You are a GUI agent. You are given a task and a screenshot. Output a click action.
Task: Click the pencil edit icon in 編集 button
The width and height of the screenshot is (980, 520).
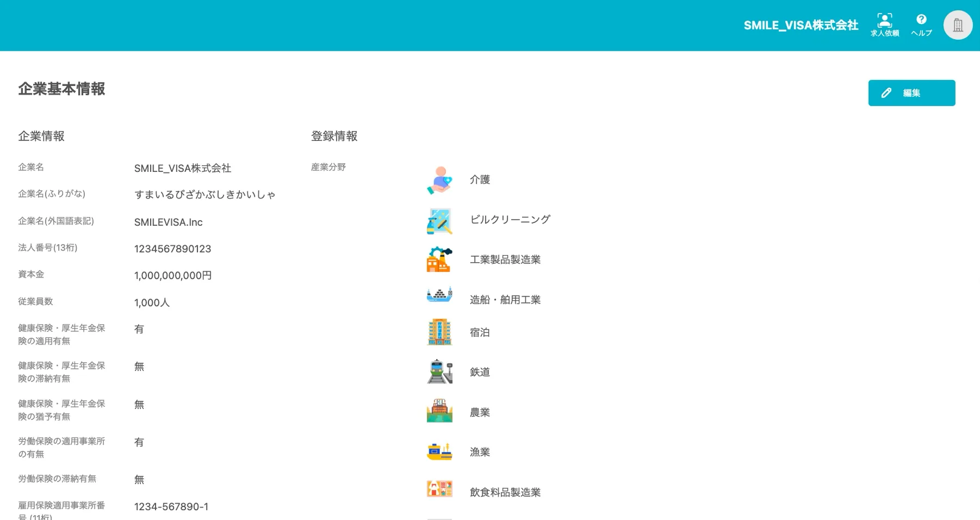887,92
